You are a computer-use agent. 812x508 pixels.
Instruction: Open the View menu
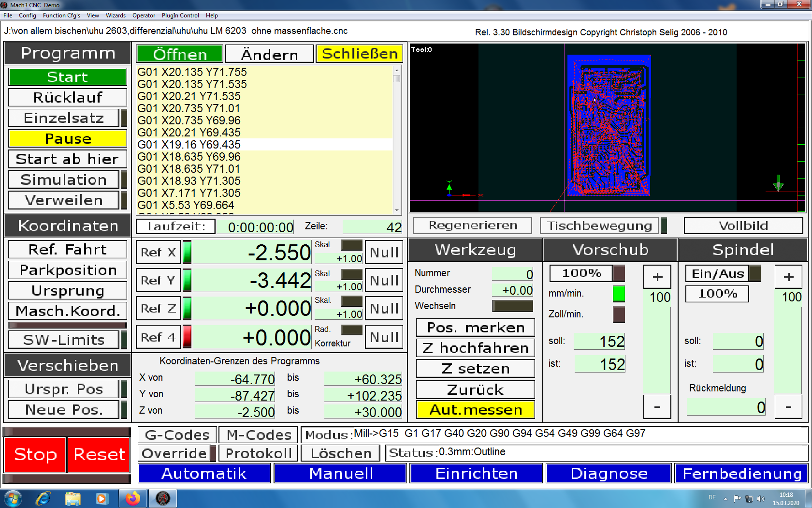93,15
